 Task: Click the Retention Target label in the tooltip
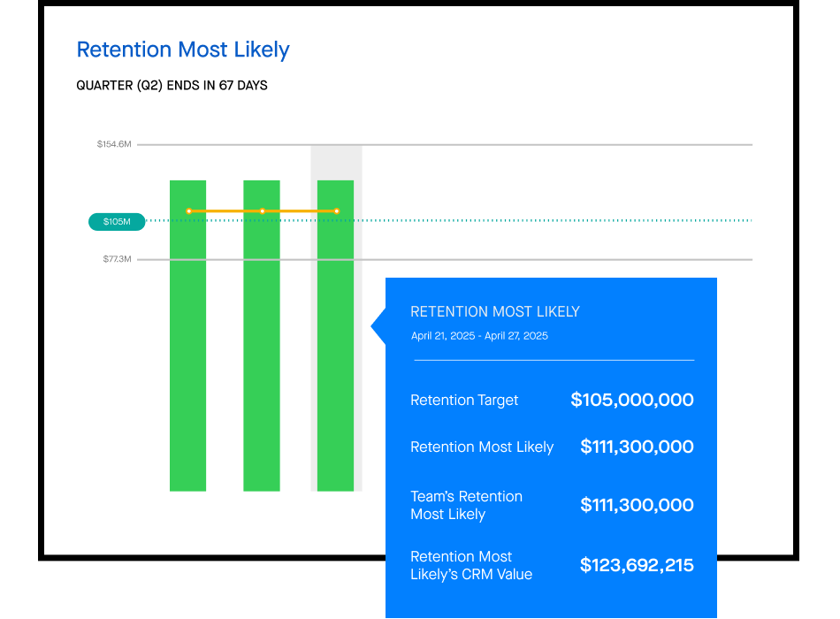464,401
